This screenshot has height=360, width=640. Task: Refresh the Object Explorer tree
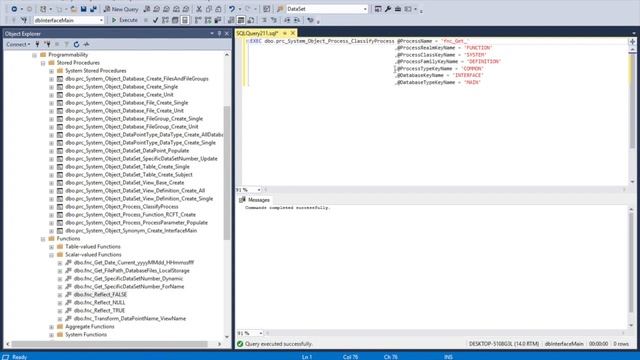click(76, 44)
